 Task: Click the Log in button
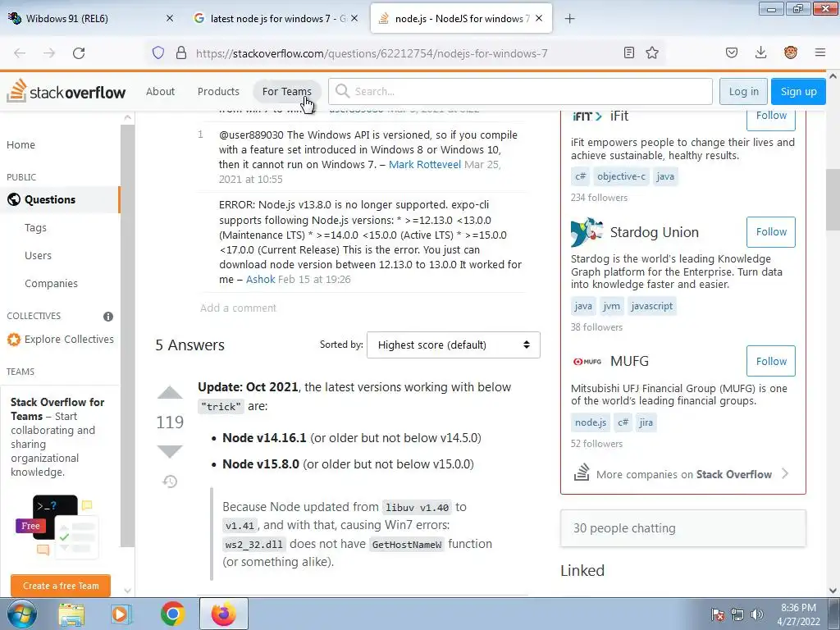point(743,92)
